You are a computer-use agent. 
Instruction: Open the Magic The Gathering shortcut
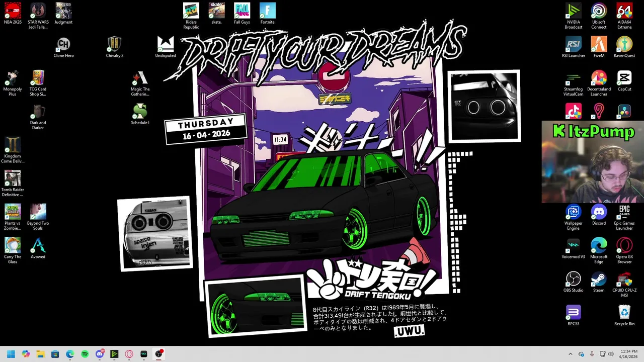point(140,83)
